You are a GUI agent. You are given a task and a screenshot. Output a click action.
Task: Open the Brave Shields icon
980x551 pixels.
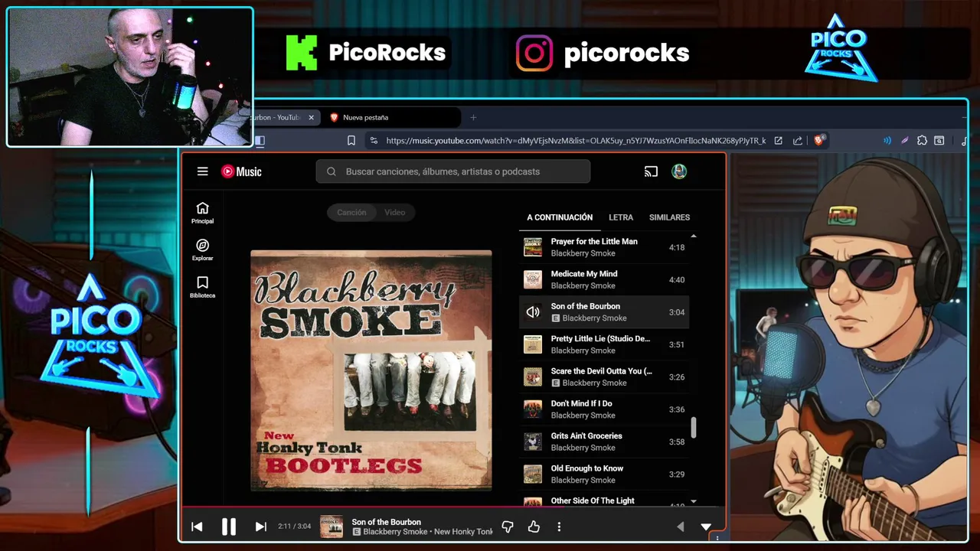(818, 140)
